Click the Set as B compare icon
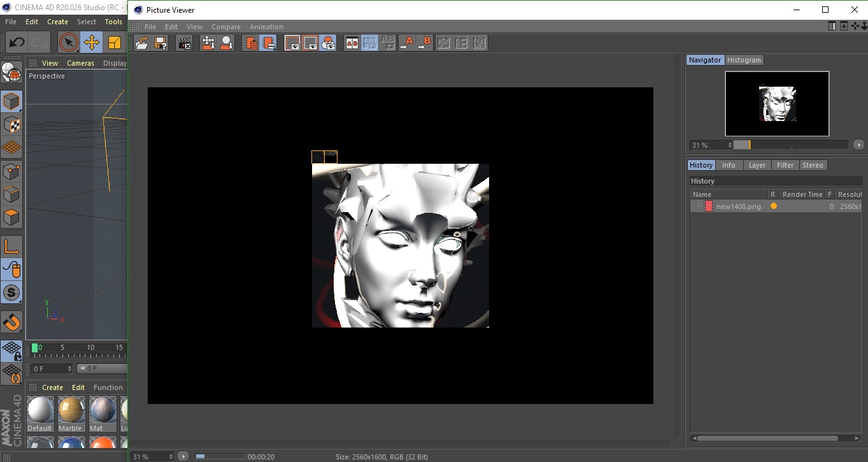The image size is (868, 462). 425,43
